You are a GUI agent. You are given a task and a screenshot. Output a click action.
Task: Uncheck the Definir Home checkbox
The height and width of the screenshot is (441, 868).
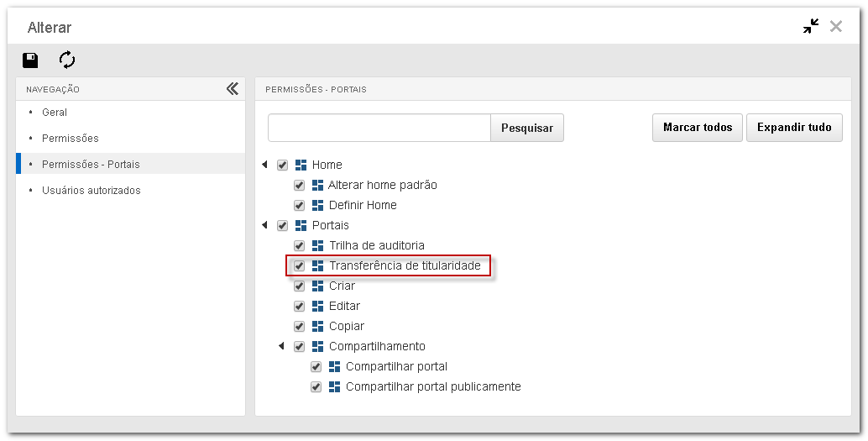[299, 206]
